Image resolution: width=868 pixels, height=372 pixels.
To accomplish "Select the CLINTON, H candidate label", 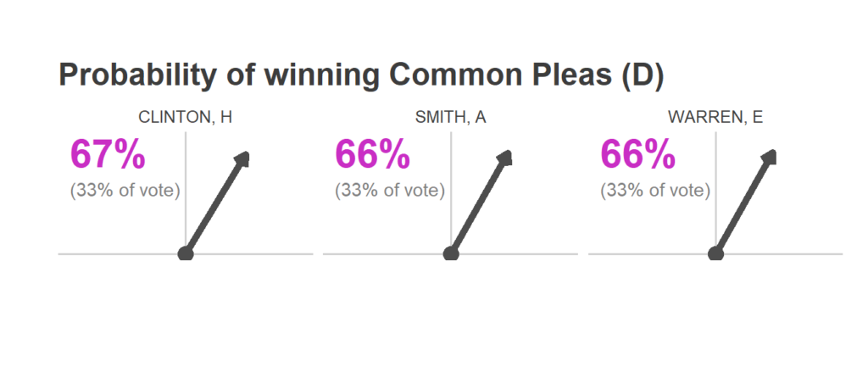I will [x=185, y=117].
